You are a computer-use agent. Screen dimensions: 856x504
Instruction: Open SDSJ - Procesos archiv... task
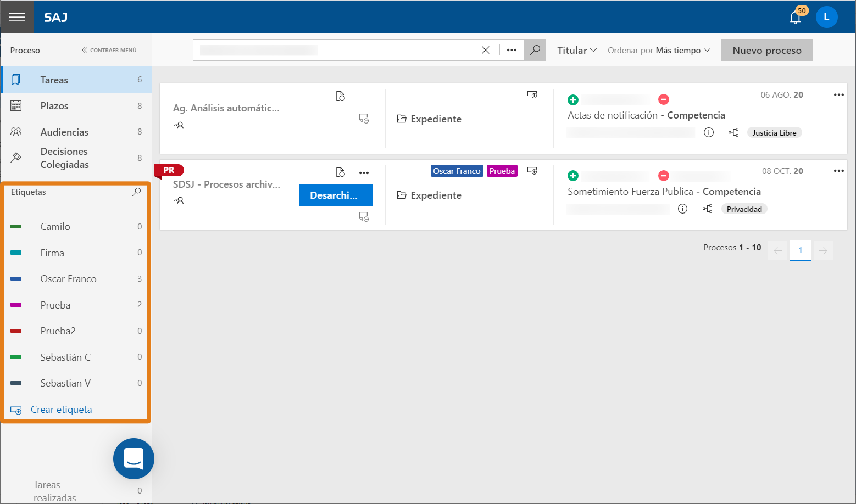226,184
